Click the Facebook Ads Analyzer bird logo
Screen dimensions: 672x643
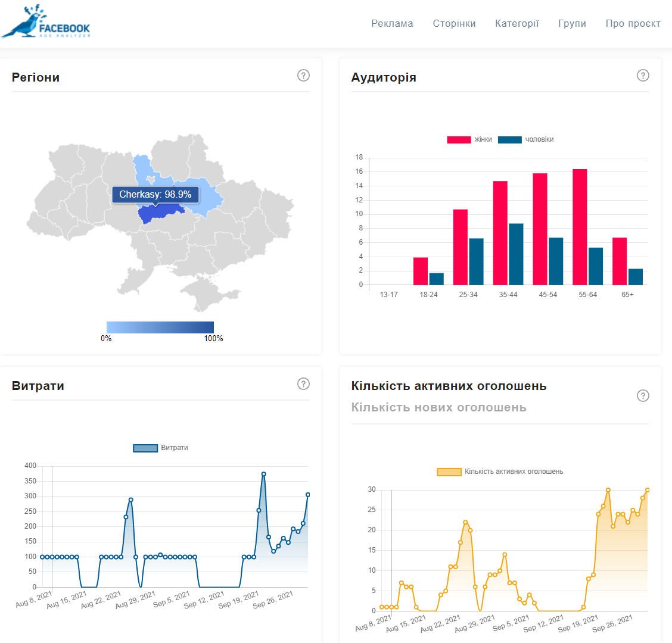46,23
